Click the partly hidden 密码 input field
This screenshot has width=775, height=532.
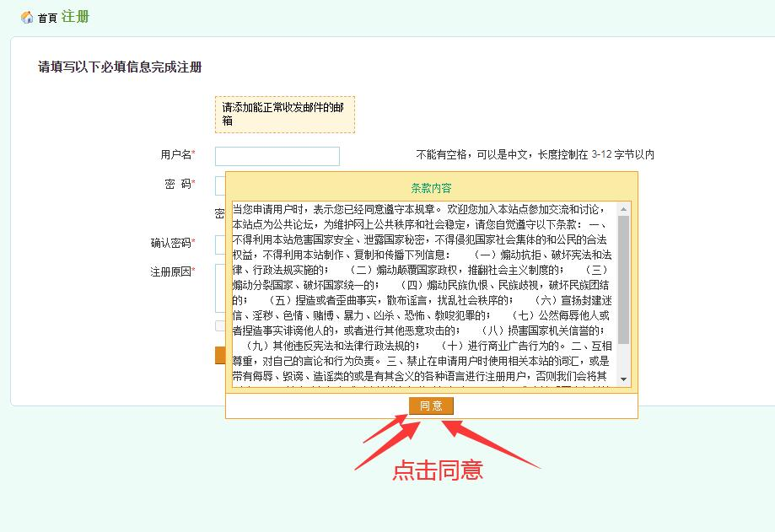[219, 185]
